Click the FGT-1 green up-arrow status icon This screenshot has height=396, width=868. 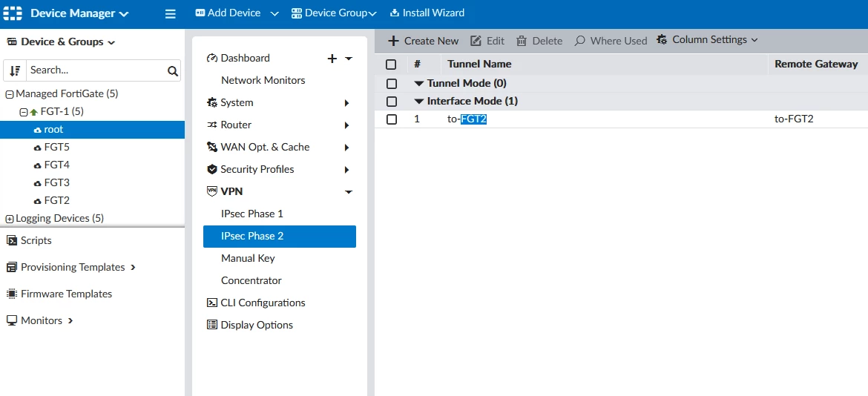tap(34, 112)
